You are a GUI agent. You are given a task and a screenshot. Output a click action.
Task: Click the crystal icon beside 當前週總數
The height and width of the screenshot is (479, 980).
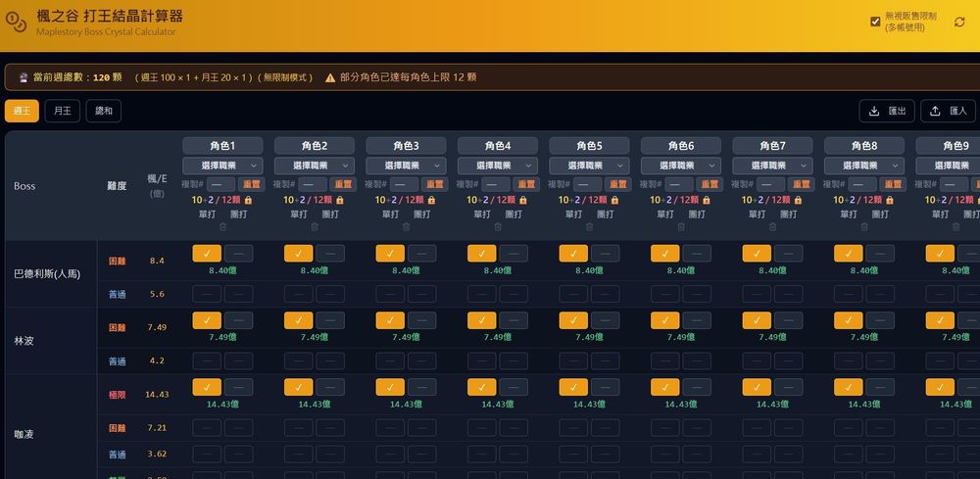pyautogui.click(x=24, y=77)
